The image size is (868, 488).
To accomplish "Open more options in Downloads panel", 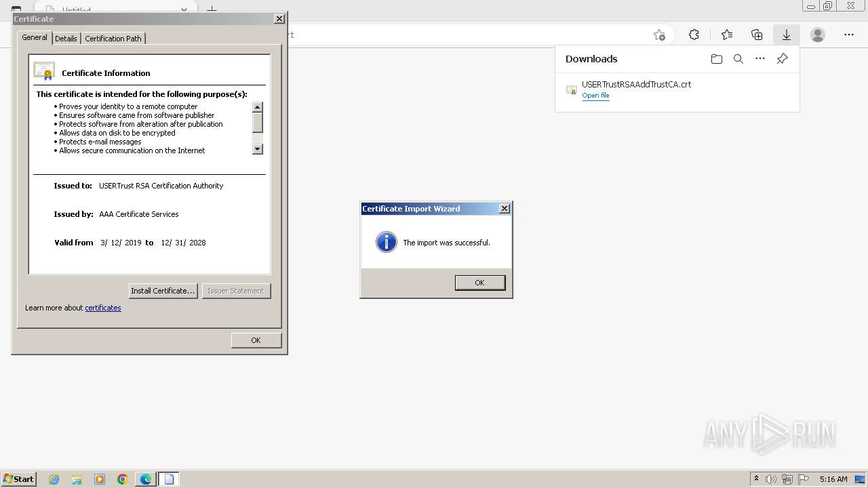I will click(760, 59).
